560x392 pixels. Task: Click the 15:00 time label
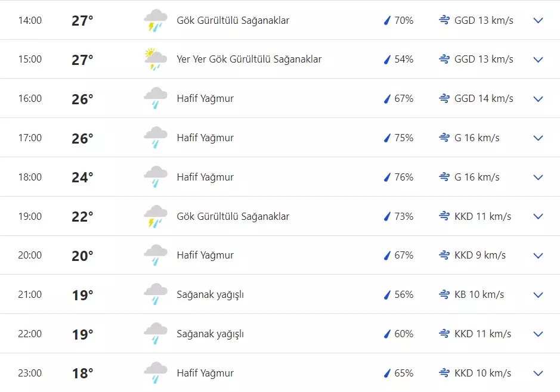tap(30, 59)
